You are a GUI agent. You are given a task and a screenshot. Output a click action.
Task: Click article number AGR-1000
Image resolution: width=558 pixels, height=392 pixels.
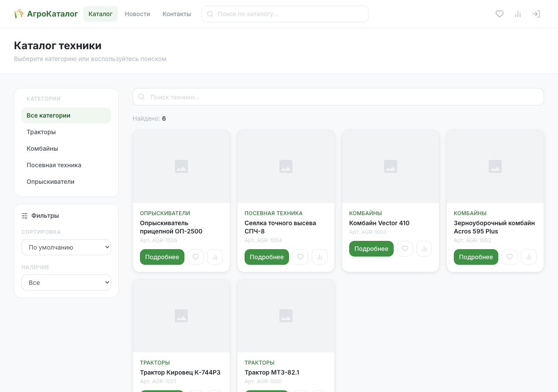263,382
